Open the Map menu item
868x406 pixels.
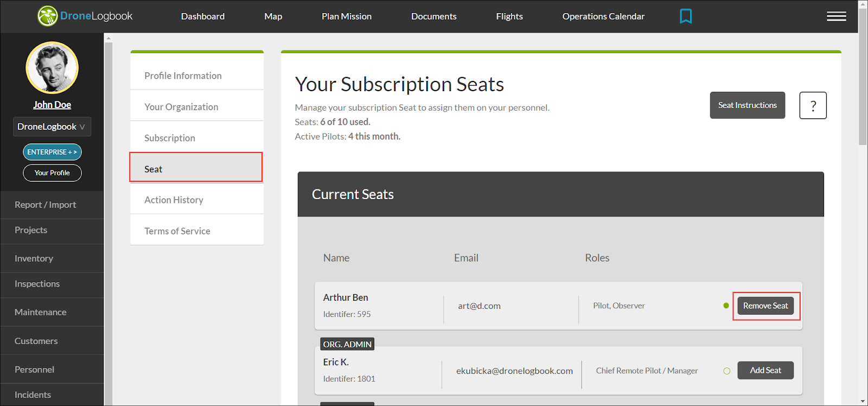273,16
